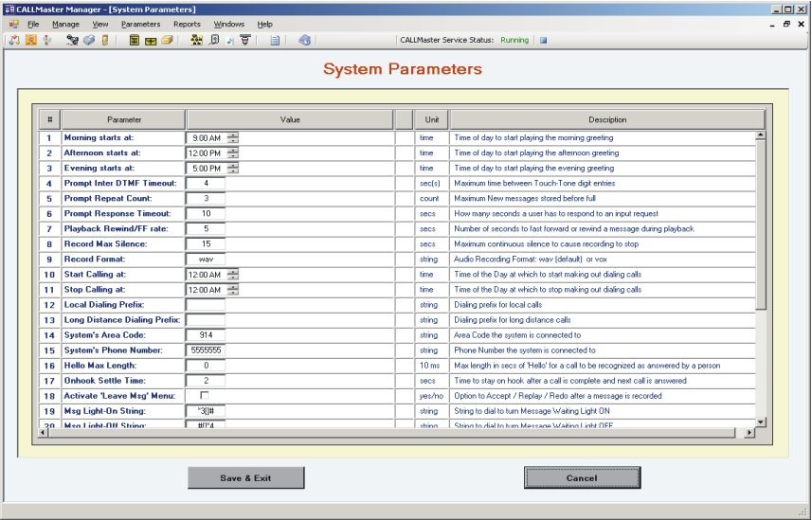The image size is (812, 520).
Task: Click the Value column header
Action: click(290, 119)
